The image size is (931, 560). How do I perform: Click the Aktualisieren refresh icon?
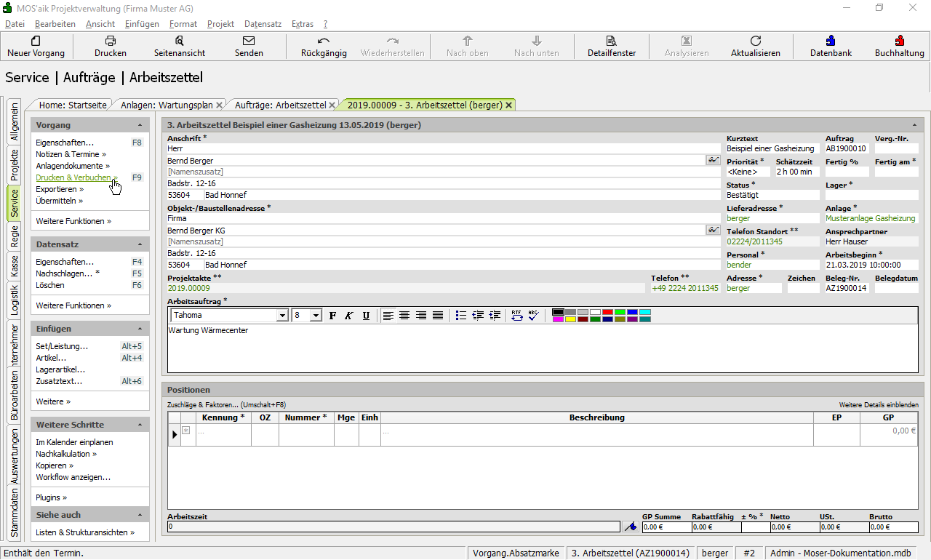click(755, 41)
